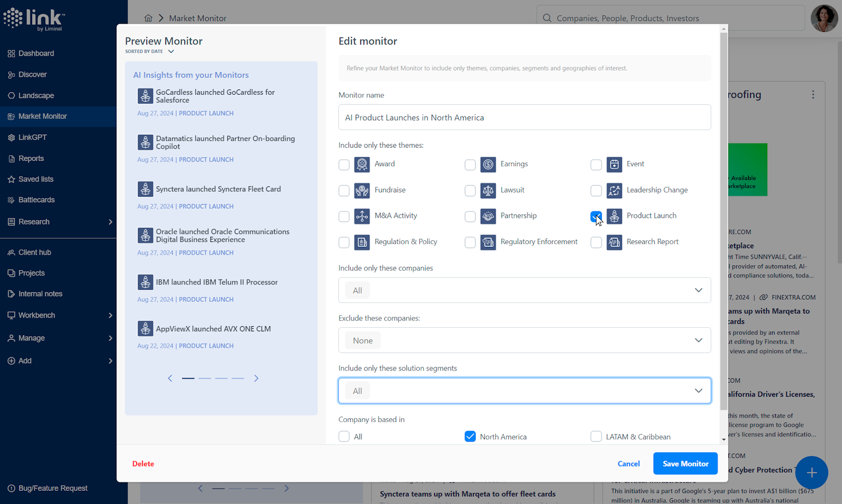This screenshot has width=842, height=504.
Task: Click the Award theme icon
Action: point(362,165)
